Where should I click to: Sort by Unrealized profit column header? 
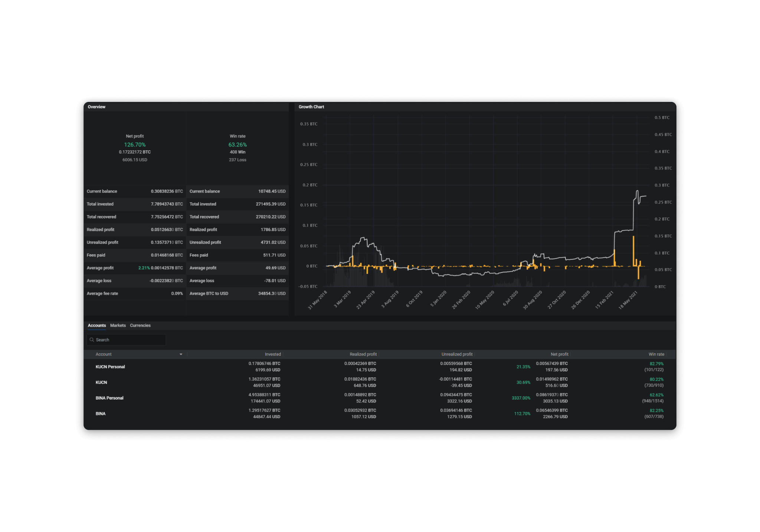tap(457, 354)
